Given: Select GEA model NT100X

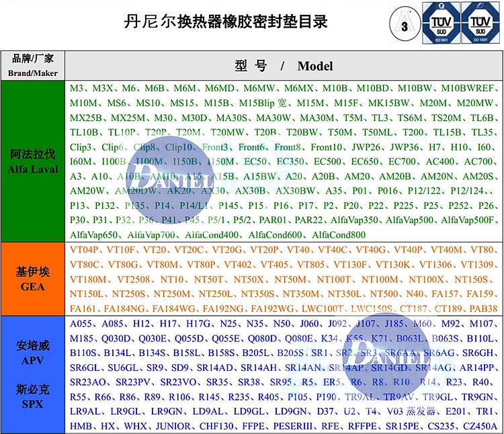Looking at the screenshot, I should [426, 279].
